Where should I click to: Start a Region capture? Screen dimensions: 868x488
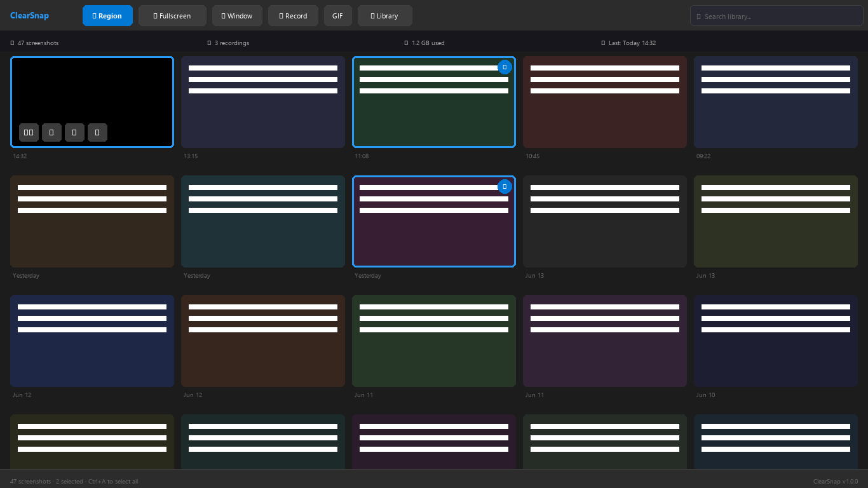[107, 16]
